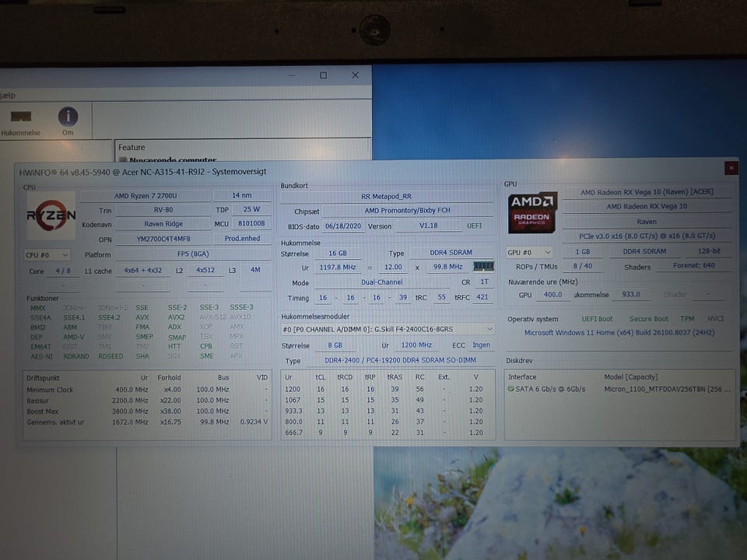
Task: Click the 4x64 + 4x32 L1 cache value
Action: 143,271
